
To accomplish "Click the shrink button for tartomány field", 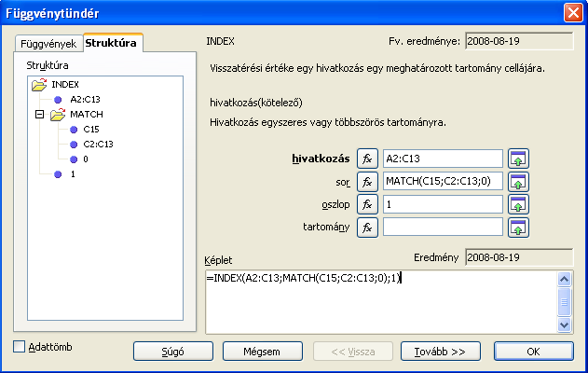I will [518, 228].
